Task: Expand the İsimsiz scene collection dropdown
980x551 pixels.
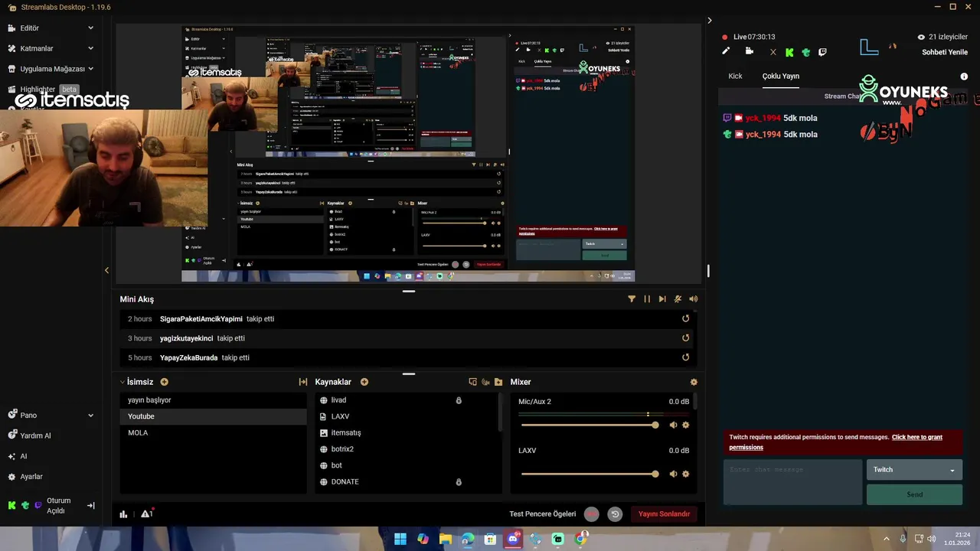Action: coord(122,382)
